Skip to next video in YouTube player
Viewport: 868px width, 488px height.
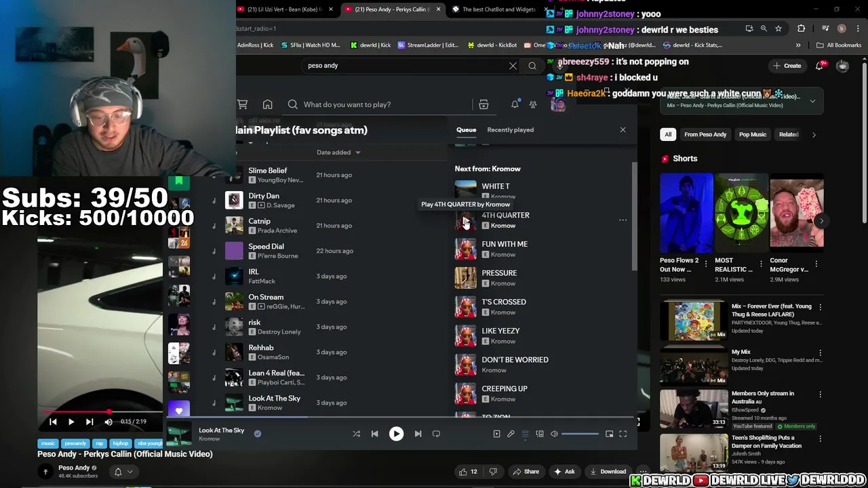[x=90, y=422]
